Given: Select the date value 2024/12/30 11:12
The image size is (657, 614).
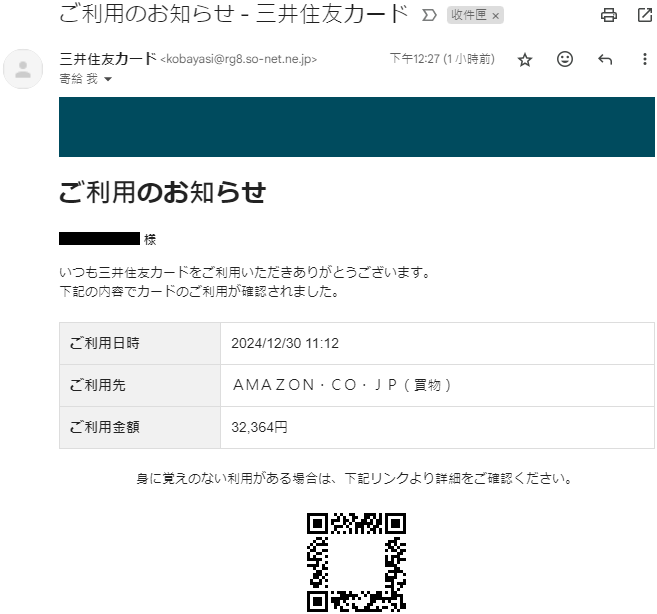Looking at the screenshot, I should [285, 343].
